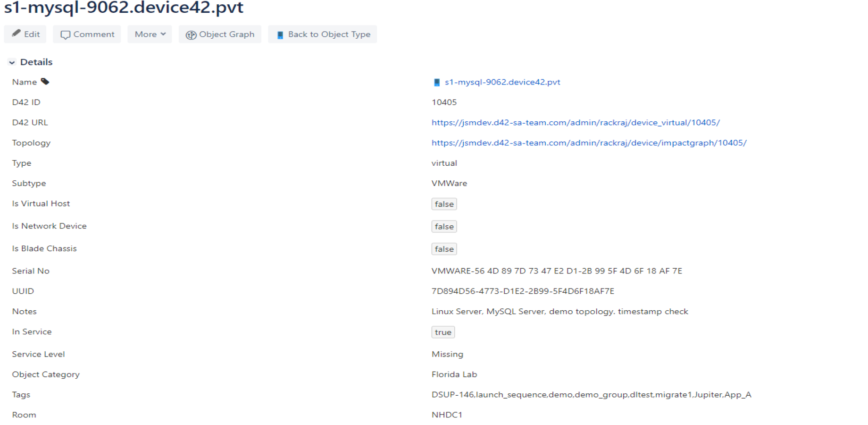Click the Room attribute label

[24, 415]
